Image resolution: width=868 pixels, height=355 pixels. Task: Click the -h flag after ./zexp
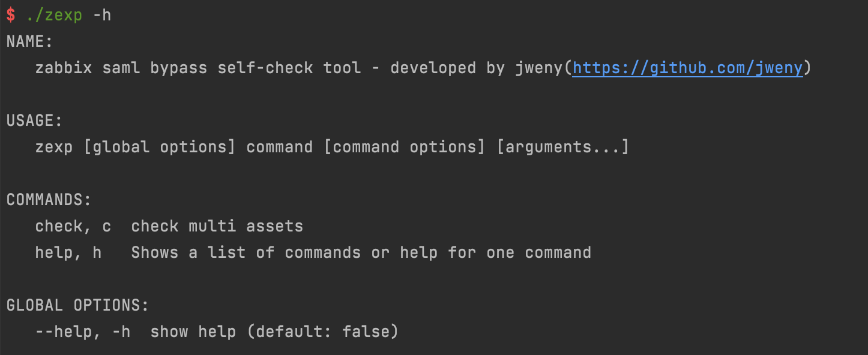pos(102,15)
